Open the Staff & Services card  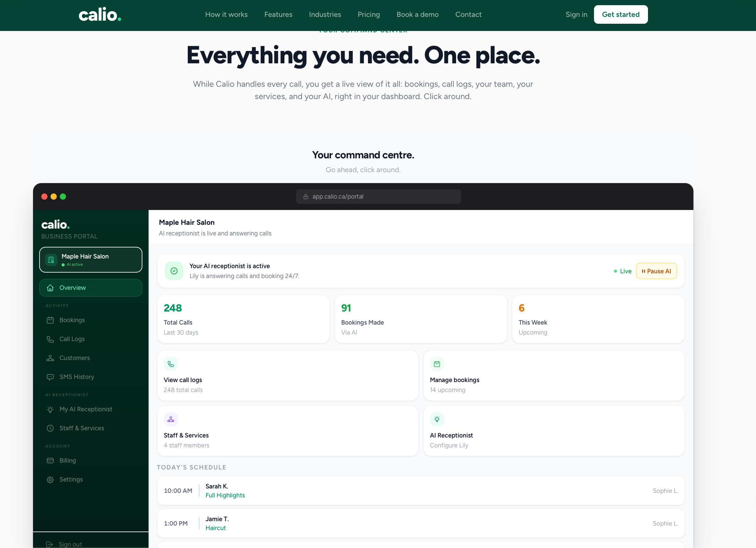288,431
